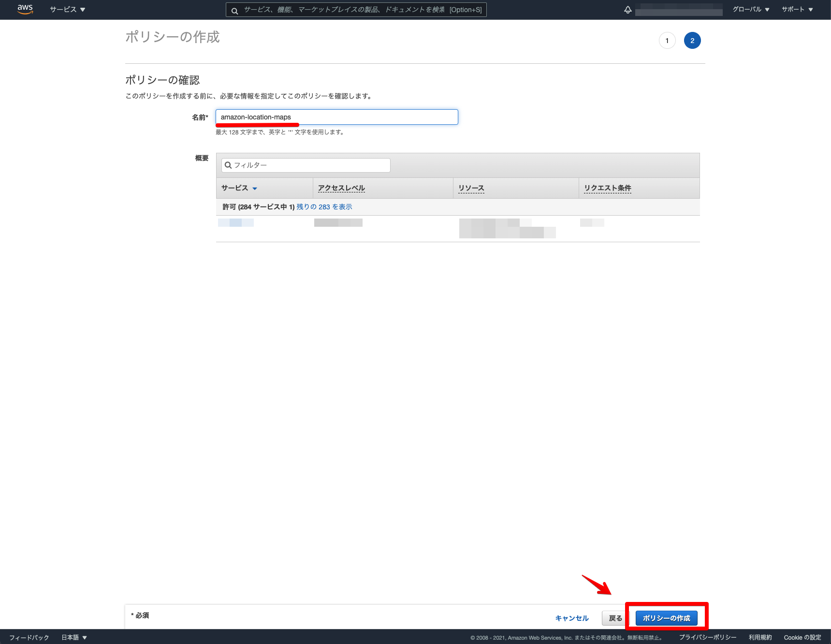Open アクセスレベル column header

[x=341, y=188]
